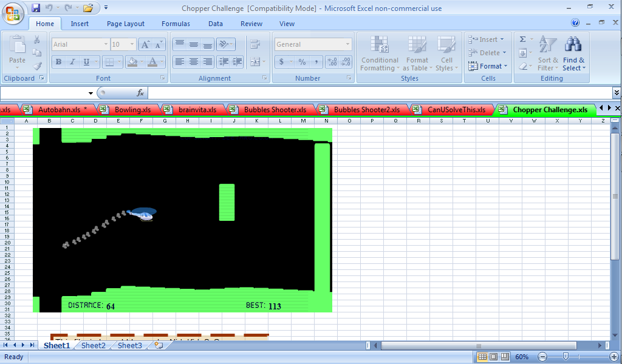The image size is (622, 364).
Task: Toggle Middle Align vertical alignment
Action: [194, 44]
